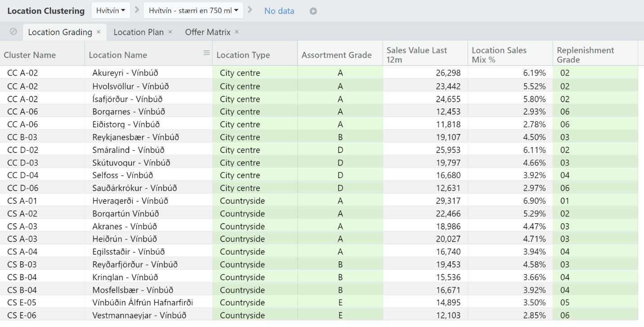Click the No data link
Viewport: 644px width, 327px height.
click(x=279, y=11)
